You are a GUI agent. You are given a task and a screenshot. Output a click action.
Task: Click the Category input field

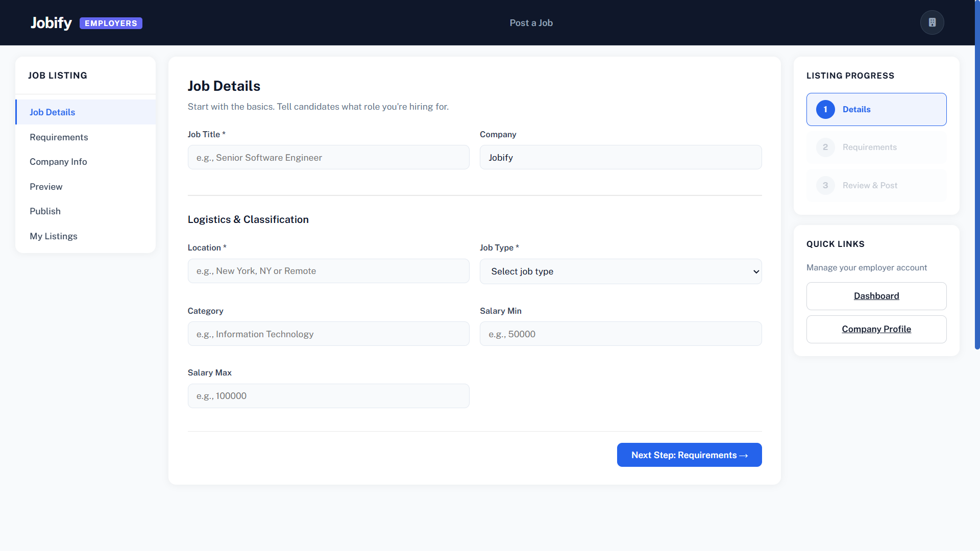point(328,334)
